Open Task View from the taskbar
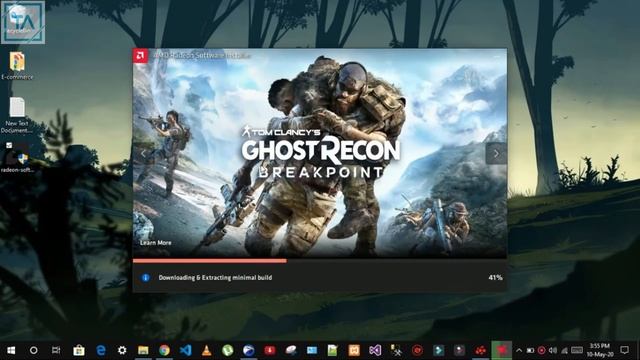Image resolution: width=640 pixels, height=360 pixels. click(56, 350)
